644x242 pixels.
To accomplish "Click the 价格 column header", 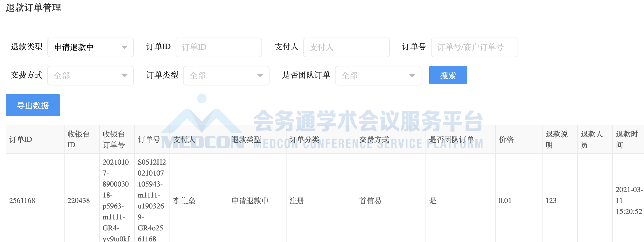I will pos(506,139).
